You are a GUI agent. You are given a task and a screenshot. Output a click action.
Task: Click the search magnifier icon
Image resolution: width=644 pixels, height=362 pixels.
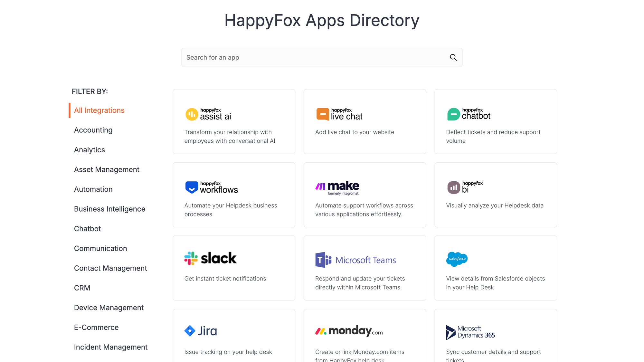(453, 57)
